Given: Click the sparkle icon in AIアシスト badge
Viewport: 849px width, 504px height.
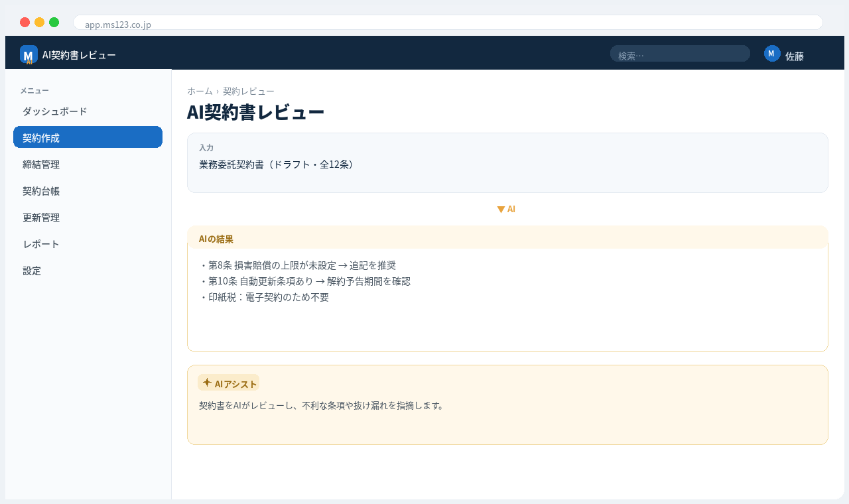Looking at the screenshot, I should point(207,383).
